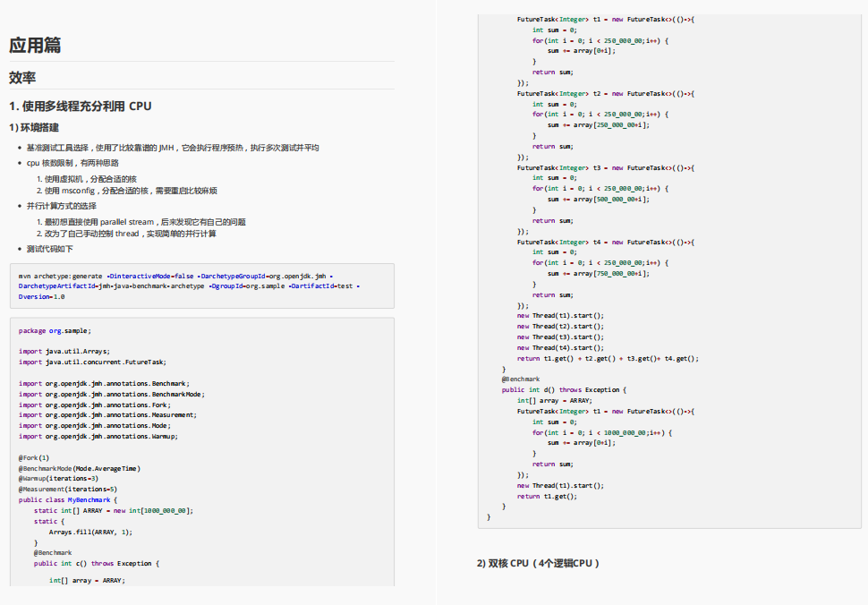
Task: Click the new Thread(t4).start(); line
Action: 560,347
